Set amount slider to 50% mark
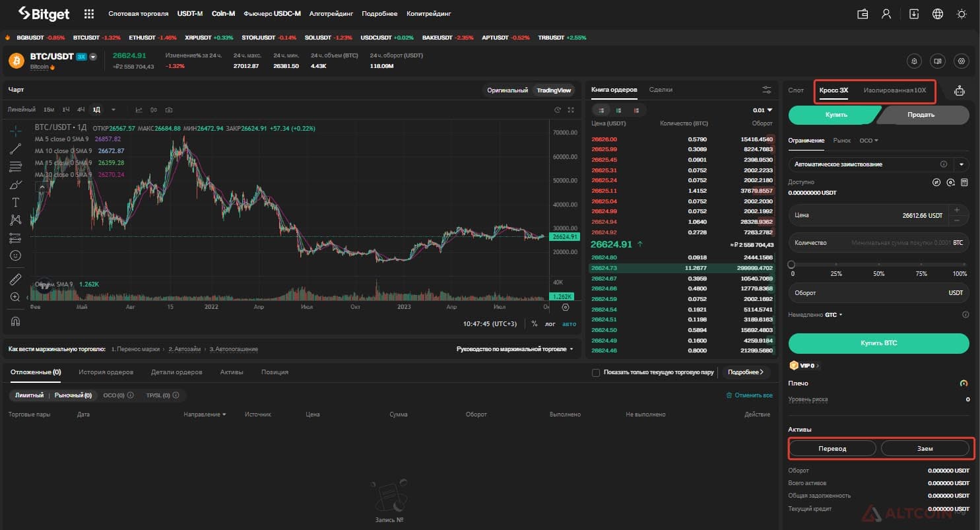Image resolution: width=980 pixels, height=530 pixels. point(879,265)
